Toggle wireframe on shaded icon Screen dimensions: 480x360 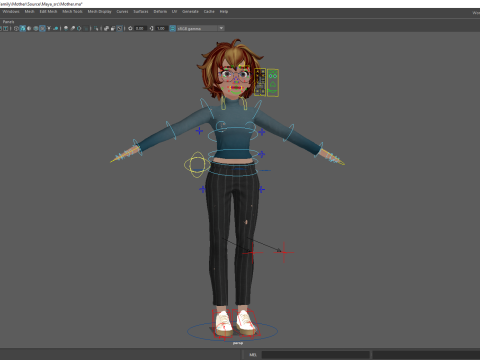[x=36, y=28]
